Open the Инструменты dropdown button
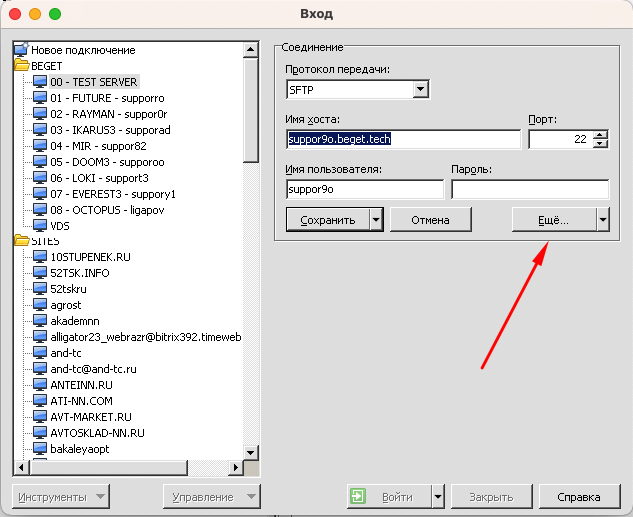633x517 pixels. (x=61, y=496)
